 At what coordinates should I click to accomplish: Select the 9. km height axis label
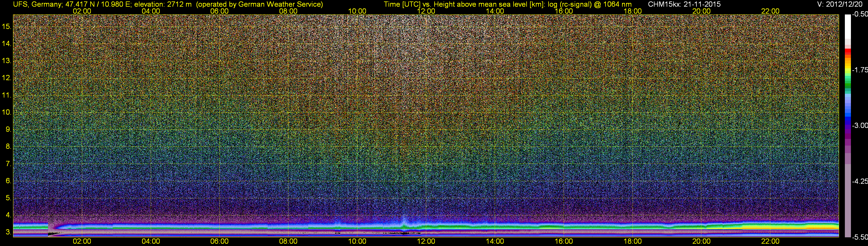click(8, 129)
